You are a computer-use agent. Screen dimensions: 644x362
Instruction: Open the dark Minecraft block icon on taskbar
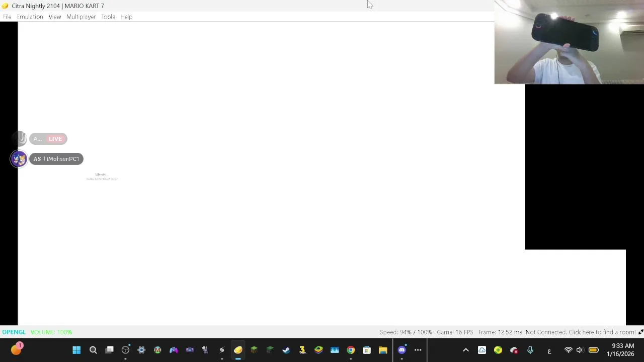(270, 350)
